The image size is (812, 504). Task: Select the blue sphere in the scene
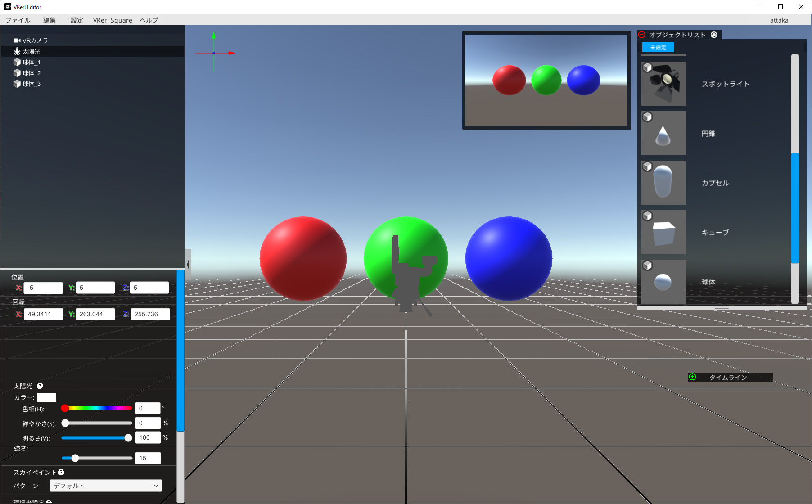[509, 259]
